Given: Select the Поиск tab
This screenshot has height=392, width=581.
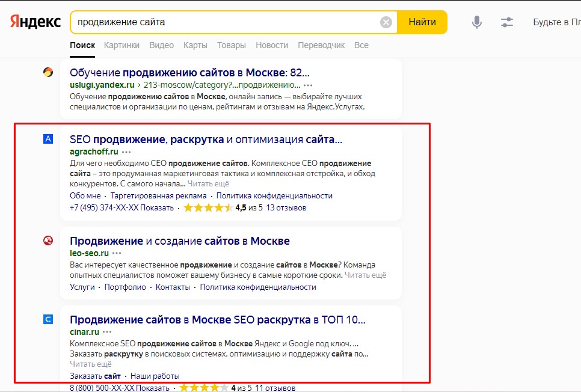Looking at the screenshot, I should click(82, 45).
